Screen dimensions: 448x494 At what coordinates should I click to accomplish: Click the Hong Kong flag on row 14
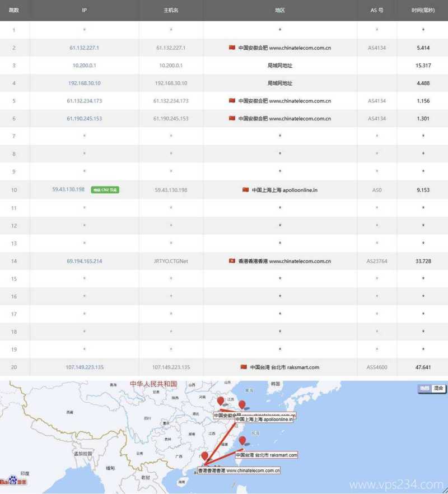point(232,261)
